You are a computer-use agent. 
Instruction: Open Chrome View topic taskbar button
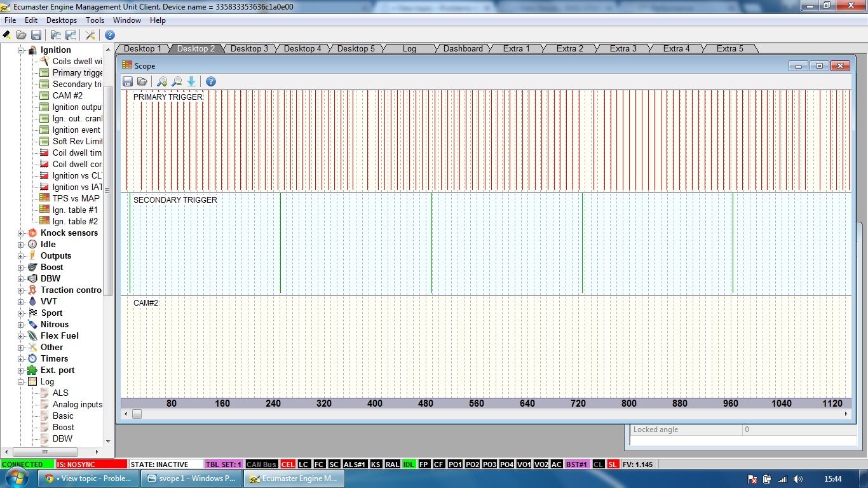tap(89, 478)
